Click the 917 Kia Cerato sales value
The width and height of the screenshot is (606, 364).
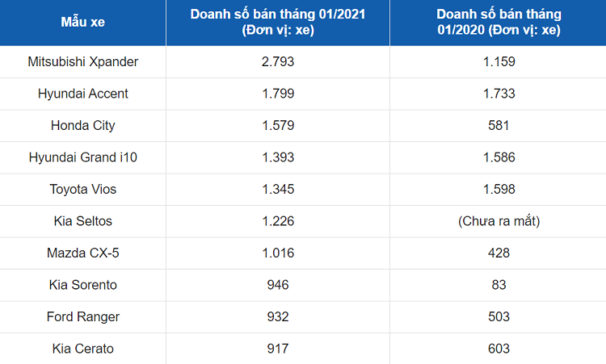278,349
